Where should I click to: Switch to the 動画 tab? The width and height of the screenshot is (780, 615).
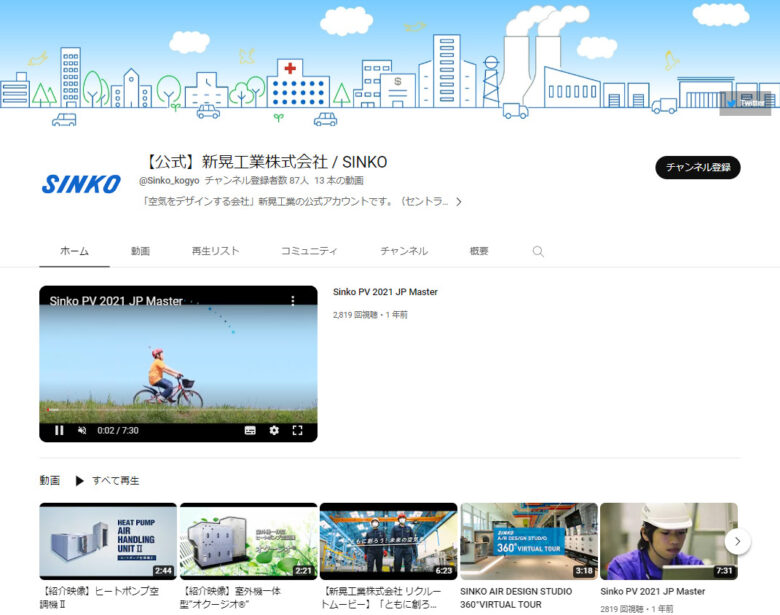tap(140, 251)
